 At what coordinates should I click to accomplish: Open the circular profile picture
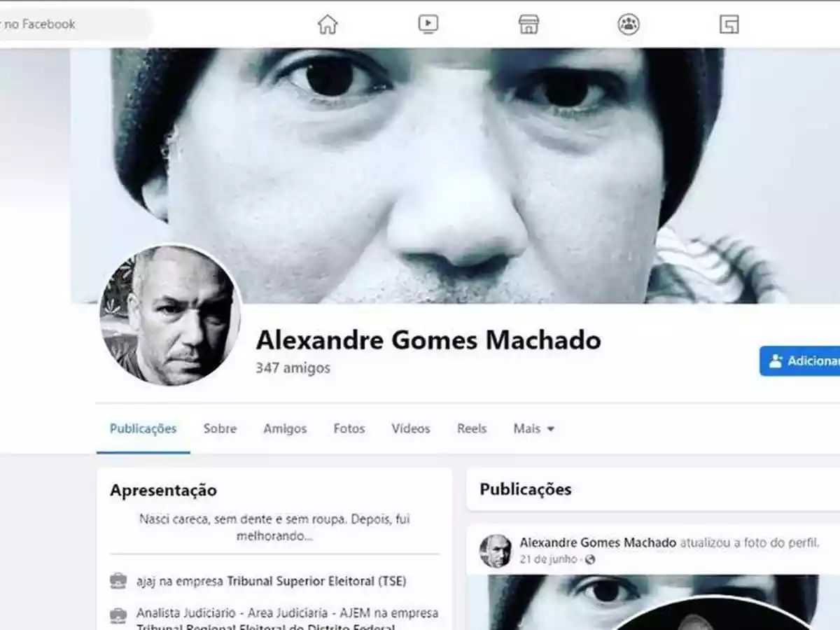click(171, 315)
